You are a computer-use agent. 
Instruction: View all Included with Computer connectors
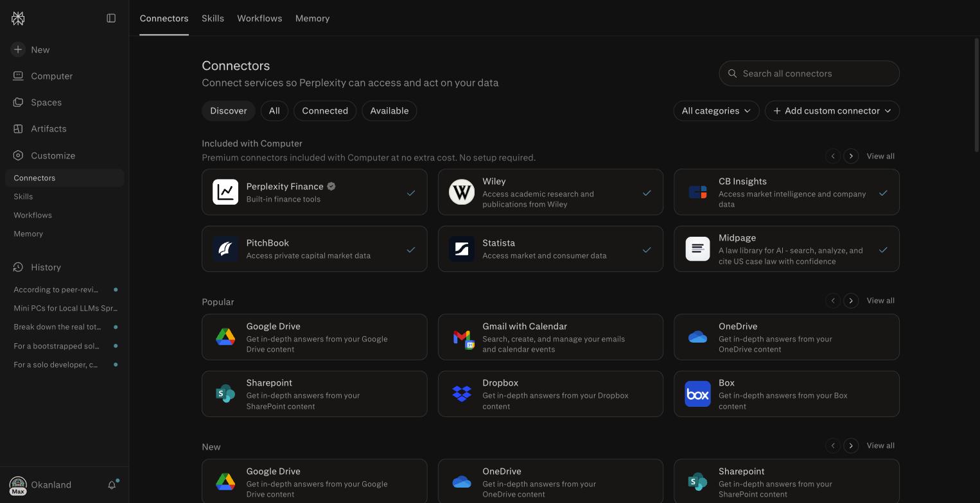(x=880, y=156)
